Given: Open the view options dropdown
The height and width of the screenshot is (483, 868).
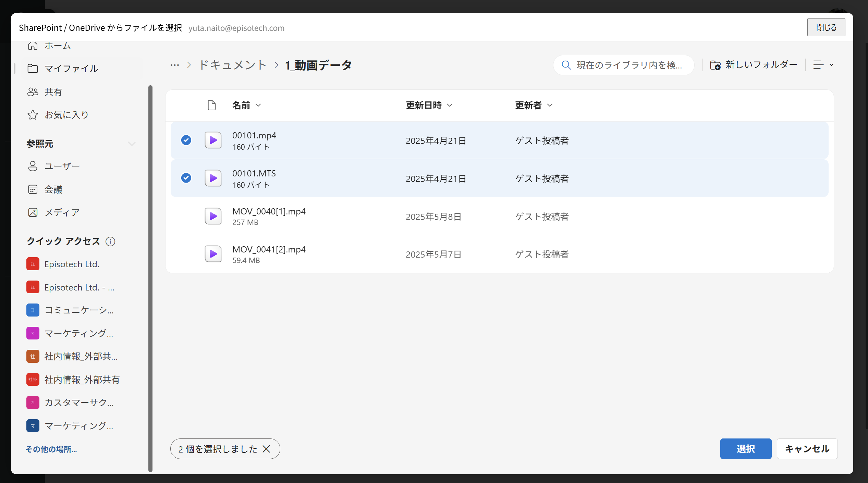Looking at the screenshot, I should coord(823,65).
